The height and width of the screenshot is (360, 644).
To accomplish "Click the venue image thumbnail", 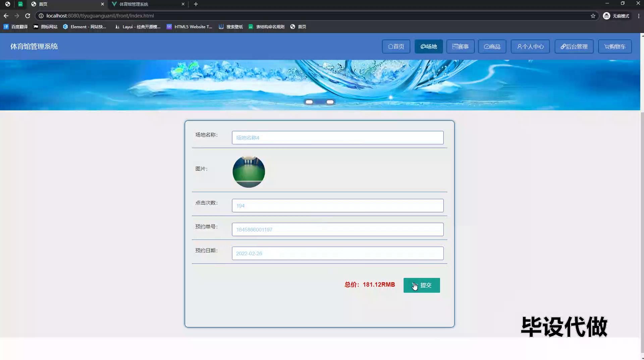I will point(249,172).
